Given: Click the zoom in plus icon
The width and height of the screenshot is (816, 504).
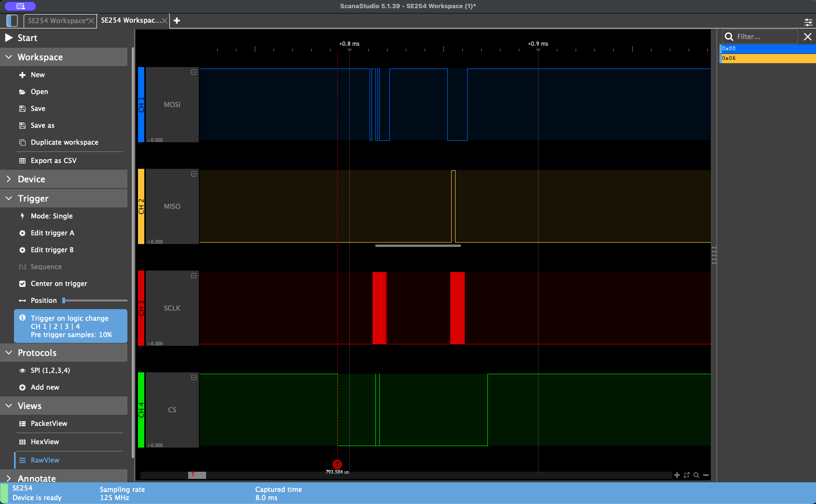Looking at the screenshot, I should [677, 475].
